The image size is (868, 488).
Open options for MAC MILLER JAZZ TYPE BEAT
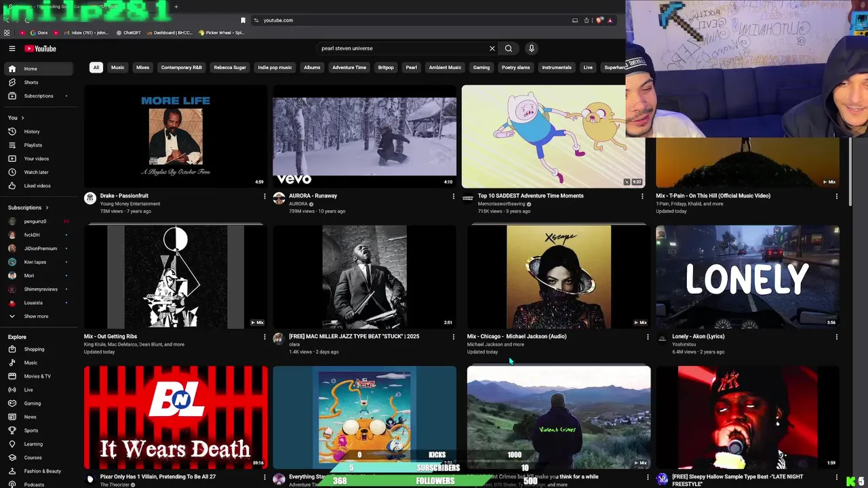[454, 337]
